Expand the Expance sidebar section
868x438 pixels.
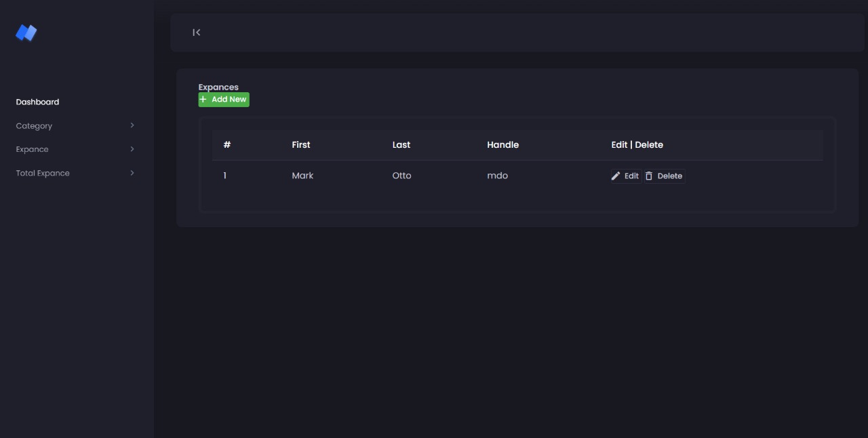[x=32, y=149]
